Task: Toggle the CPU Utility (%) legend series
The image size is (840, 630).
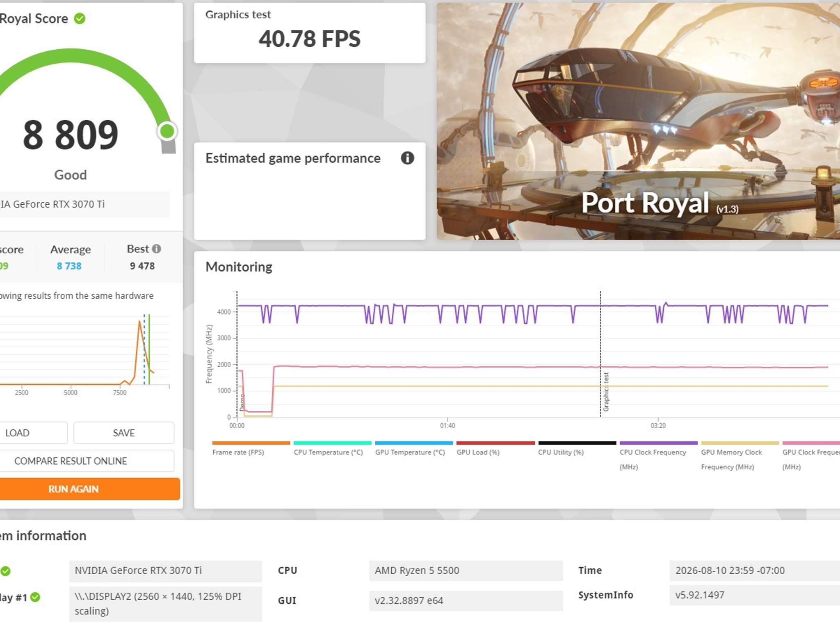Action: point(577,449)
